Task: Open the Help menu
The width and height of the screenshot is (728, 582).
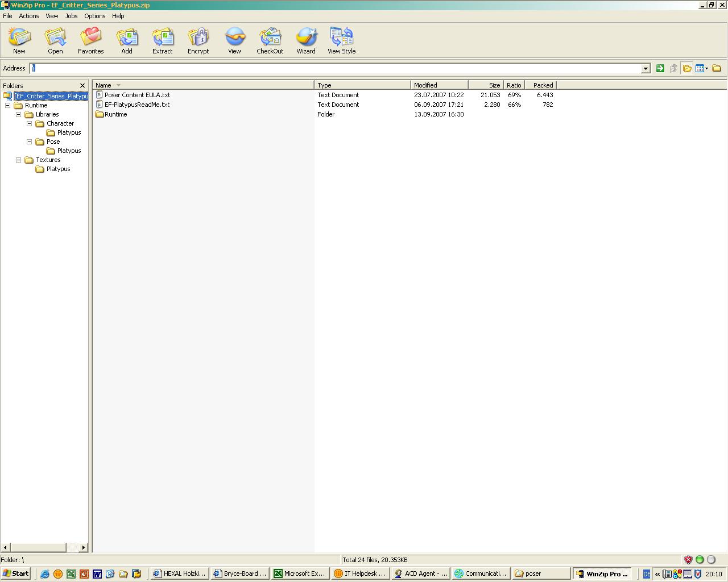Action: 118,16
